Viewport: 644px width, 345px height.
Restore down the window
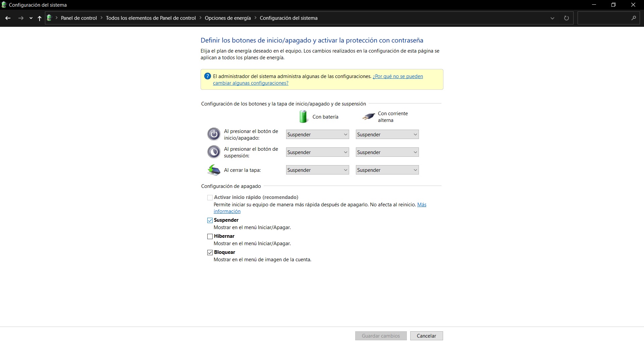click(613, 5)
